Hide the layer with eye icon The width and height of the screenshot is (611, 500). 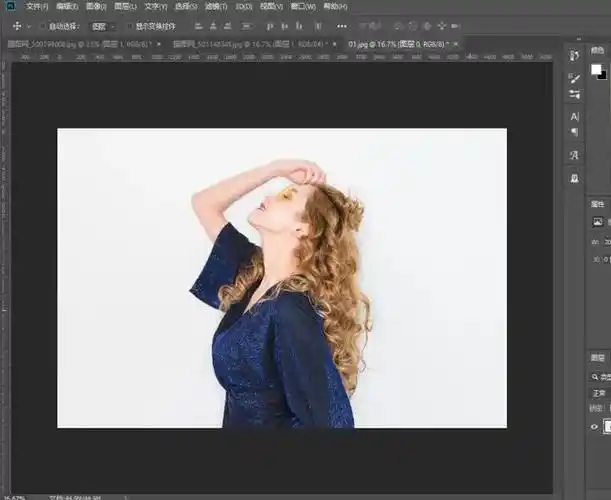(x=595, y=427)
